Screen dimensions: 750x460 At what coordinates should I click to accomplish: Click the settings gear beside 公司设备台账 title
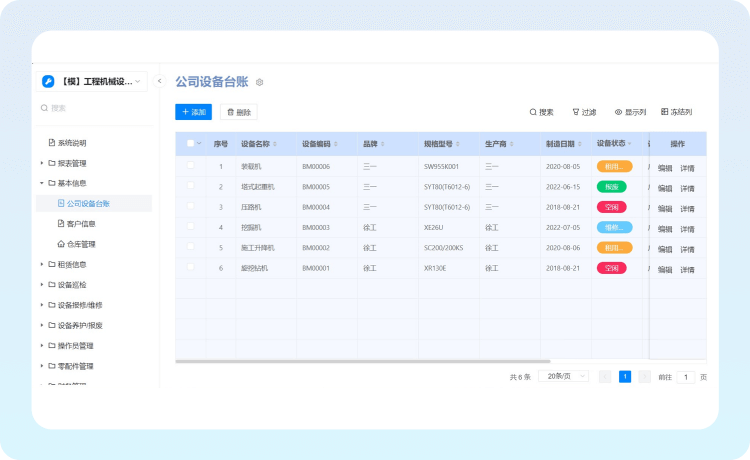[x=260, y=82]
